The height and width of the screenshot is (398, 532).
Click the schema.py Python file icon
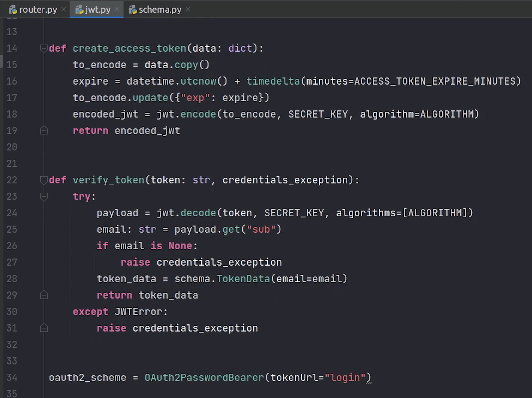pyautogui.click(x=133, y=10)
